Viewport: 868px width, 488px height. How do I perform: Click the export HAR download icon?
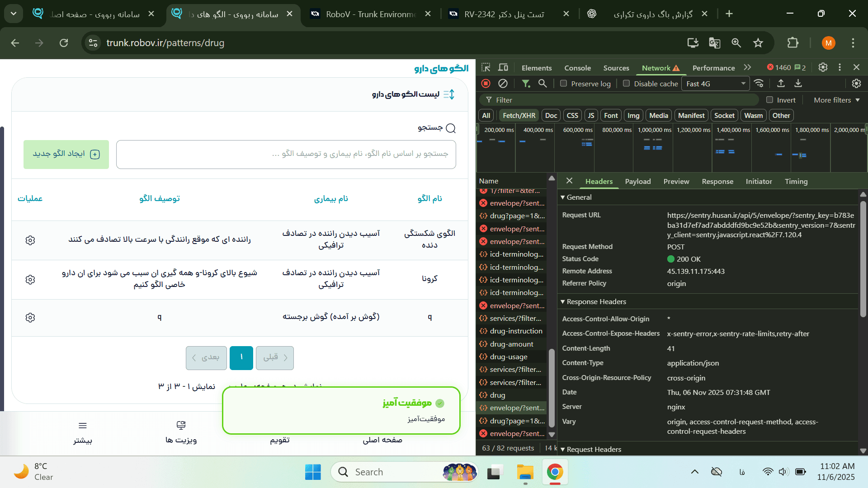pyautogui.click(x=798, y=84)
